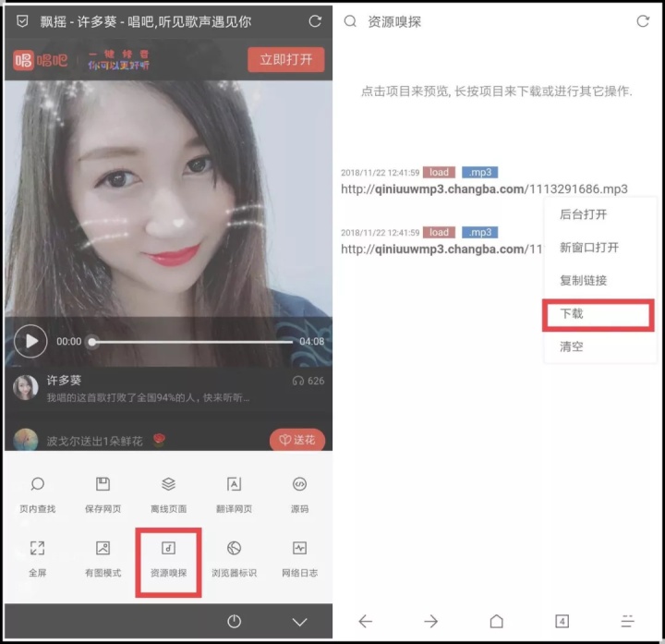Select 翻译网页 translate page
Image resolution: width=665 pixels, height=644 pixels.
coord(234,494)
